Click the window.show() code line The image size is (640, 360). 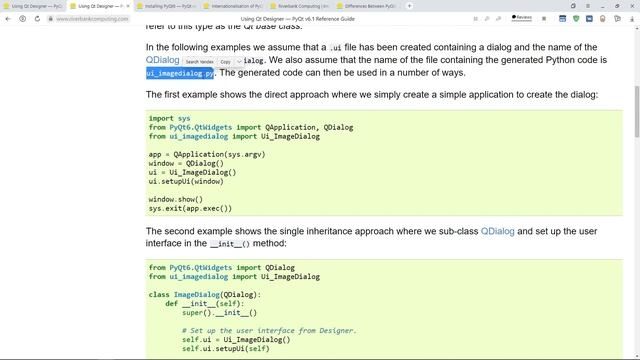(x=176, y=199)
